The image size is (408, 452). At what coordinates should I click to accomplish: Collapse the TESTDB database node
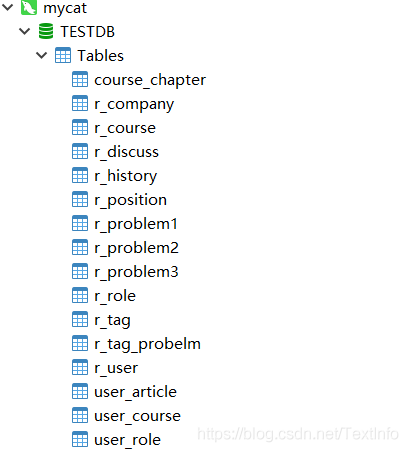coord(25,31)
